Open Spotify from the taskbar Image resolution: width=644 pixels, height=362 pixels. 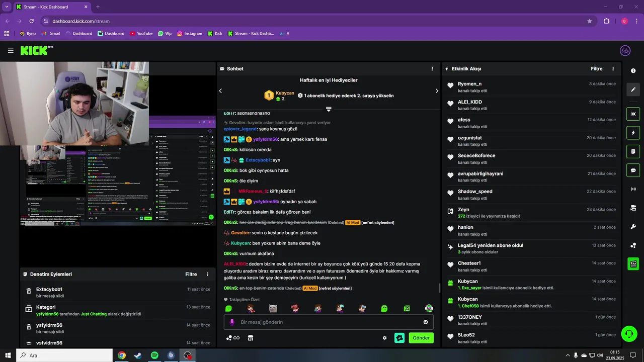pyautogui.click(x=154, y=355)
